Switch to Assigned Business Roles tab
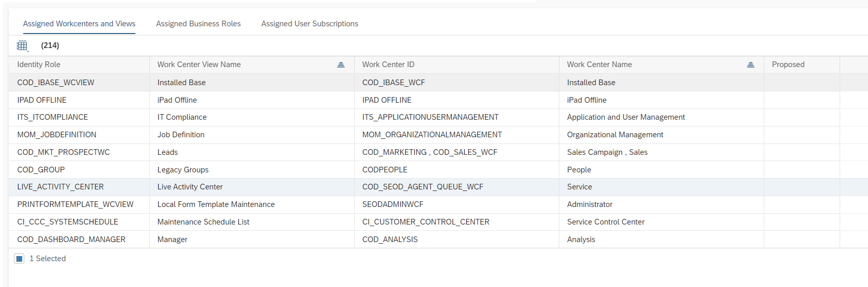The width and height of the screenshot is (868, 287). (198, 24)
